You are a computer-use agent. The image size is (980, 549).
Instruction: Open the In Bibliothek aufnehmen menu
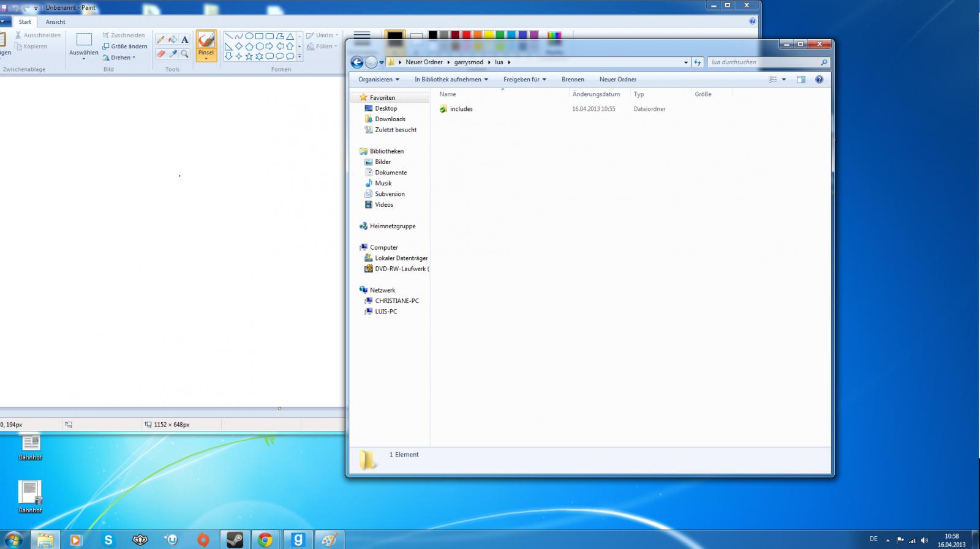point(451,80)
